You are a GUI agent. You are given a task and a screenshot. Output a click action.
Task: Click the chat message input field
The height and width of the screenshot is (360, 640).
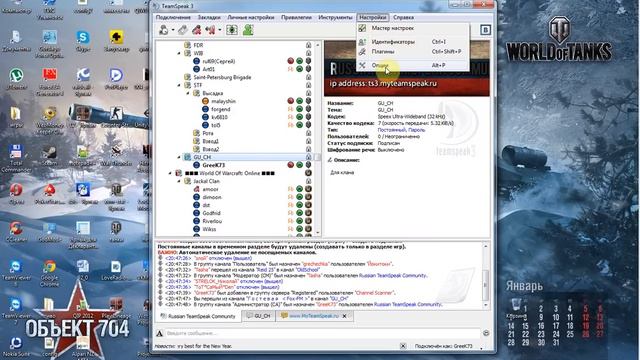point(322,333)
